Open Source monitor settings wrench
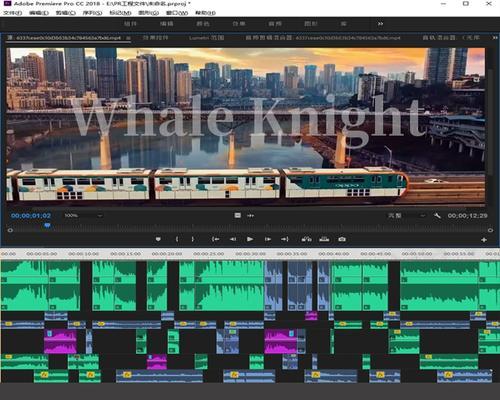The image size is (500, 400). pyautogui.click(x=437, y=216)
